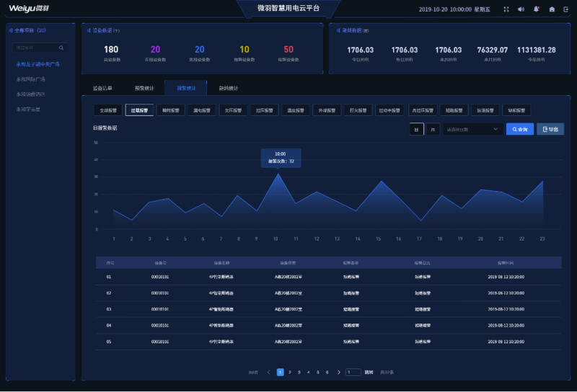Filter by 短路报警

[454, 110]
